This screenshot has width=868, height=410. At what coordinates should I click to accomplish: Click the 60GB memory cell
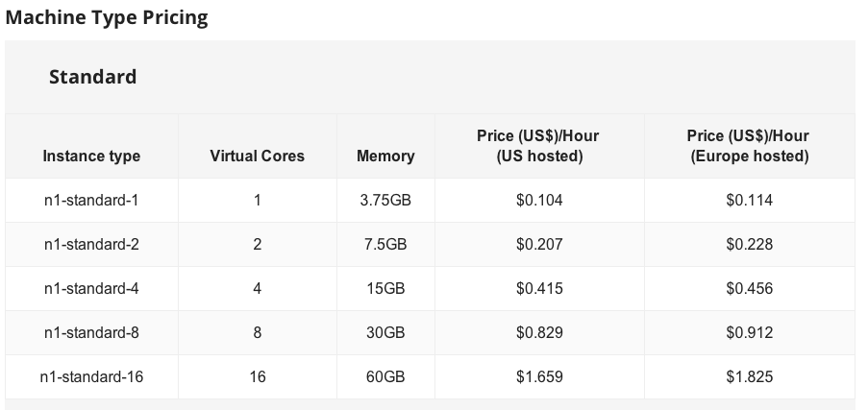tap(385, 376)
